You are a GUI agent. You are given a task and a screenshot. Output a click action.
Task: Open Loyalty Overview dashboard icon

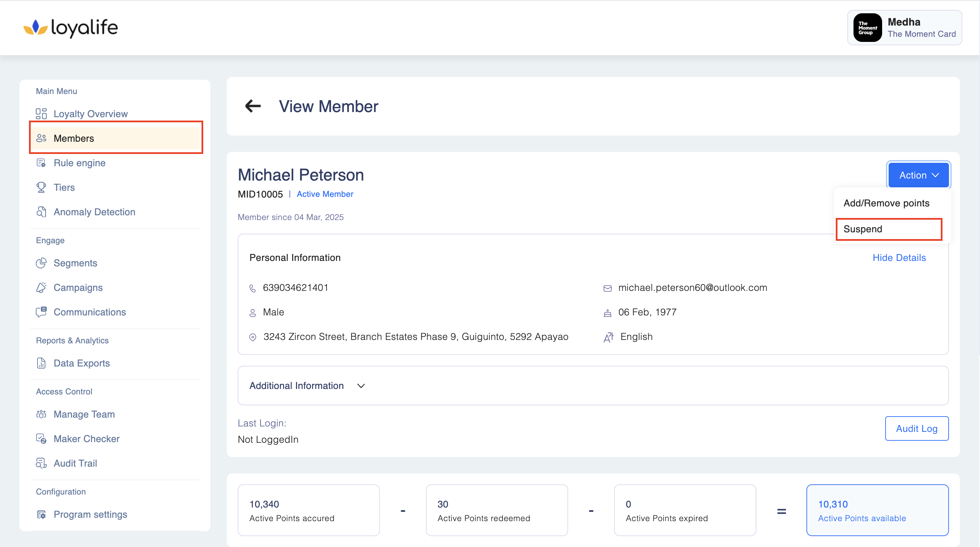click(41, 114)
